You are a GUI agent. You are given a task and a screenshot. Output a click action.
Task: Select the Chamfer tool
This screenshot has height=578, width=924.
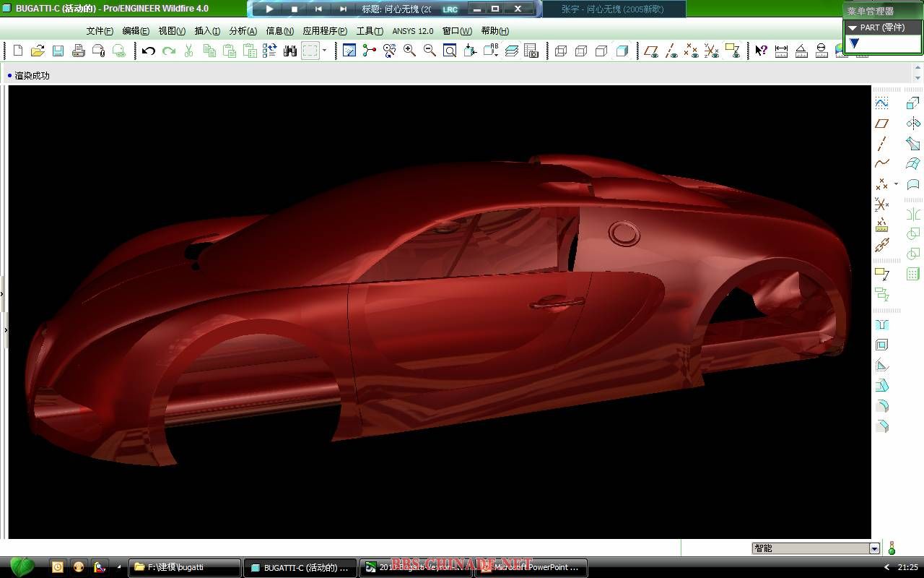click(881, 426)
